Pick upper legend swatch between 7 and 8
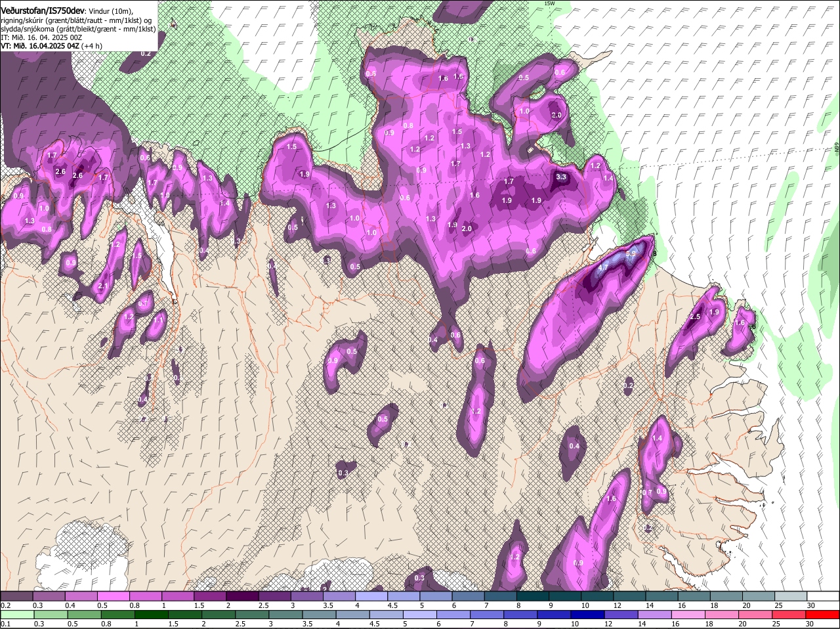The image size is (840, 629). click(x=500, y=596)
